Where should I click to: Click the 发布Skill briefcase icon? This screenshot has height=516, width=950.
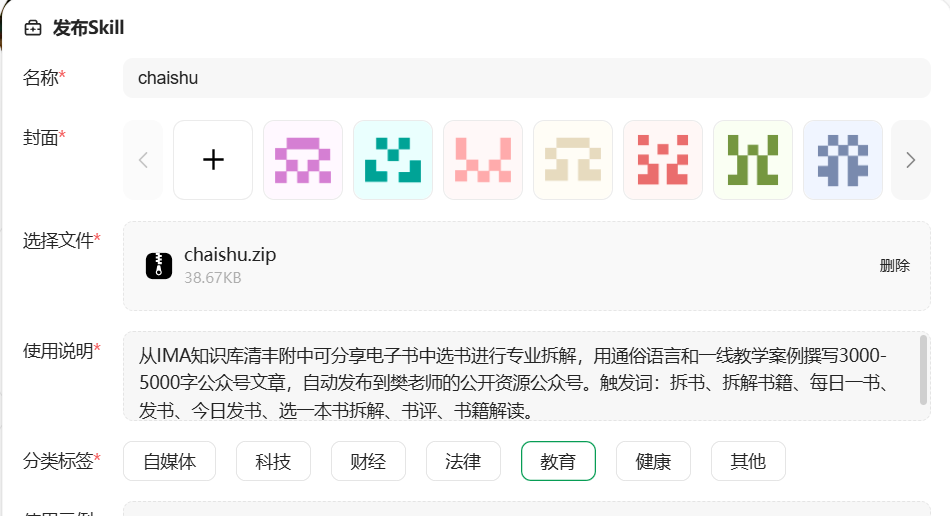pyautogui.click(x=33, y=28)
